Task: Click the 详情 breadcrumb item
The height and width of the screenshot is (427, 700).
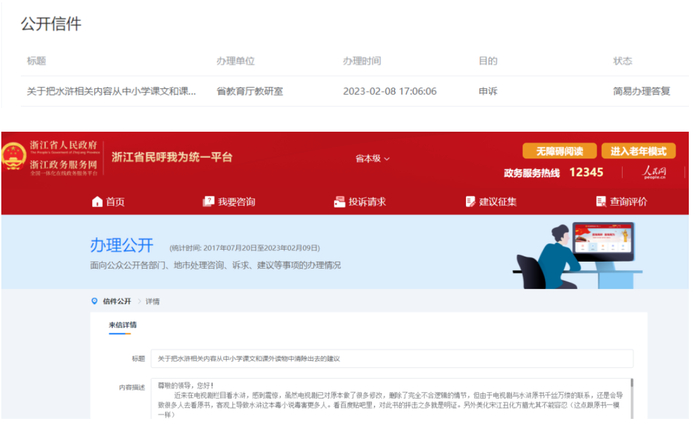Action: 152,301
